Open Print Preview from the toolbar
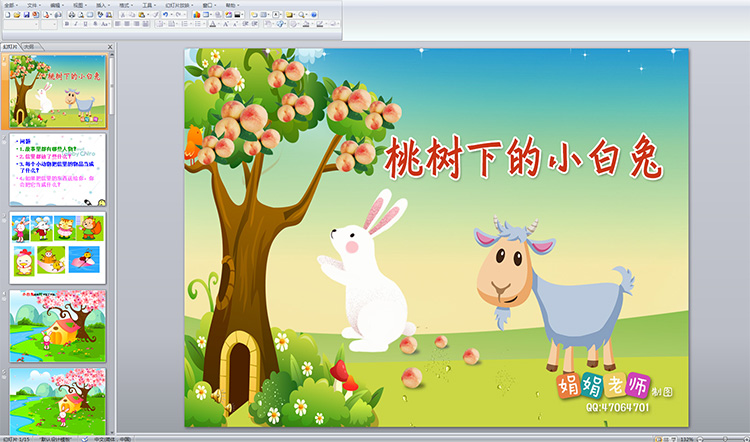Image resolution: width=750 pixels, height=442 pixels. coord(81,15)
